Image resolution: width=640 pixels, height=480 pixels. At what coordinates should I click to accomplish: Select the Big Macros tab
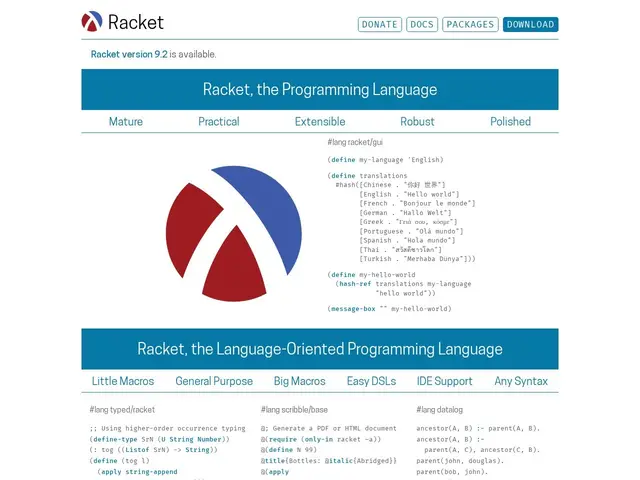[x=300, y=381]
